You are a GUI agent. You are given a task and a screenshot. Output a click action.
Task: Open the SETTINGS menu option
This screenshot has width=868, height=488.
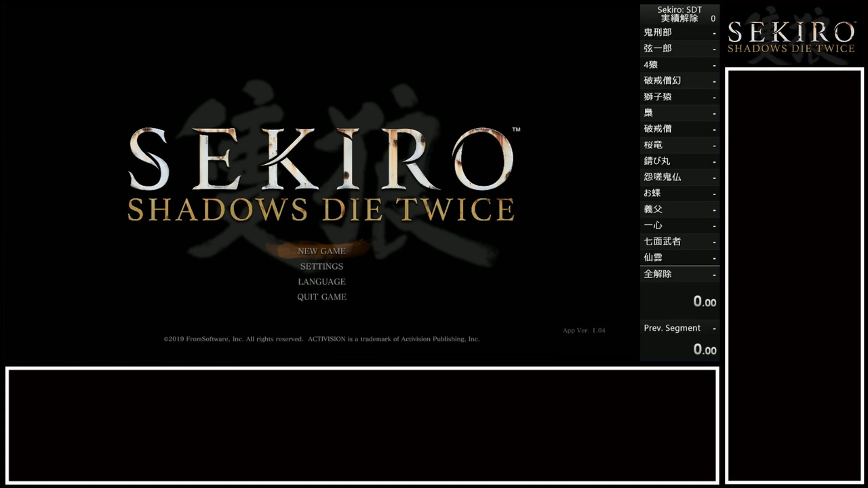click(321, 266)
